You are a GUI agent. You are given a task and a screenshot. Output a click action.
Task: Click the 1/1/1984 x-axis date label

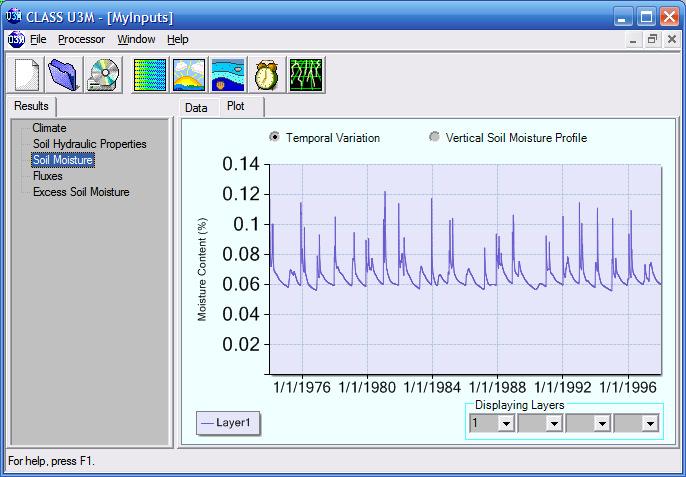[x=432, y=387]
